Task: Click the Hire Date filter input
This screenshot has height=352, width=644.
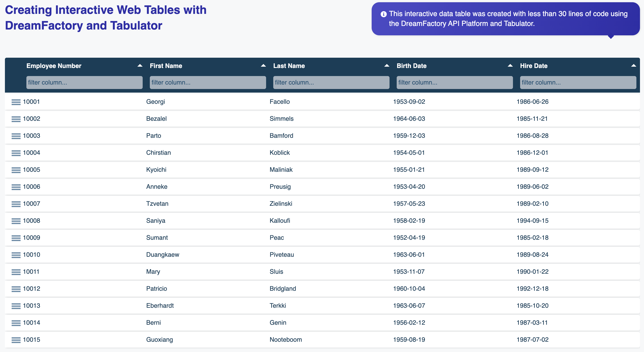Action: coord(578,83)
